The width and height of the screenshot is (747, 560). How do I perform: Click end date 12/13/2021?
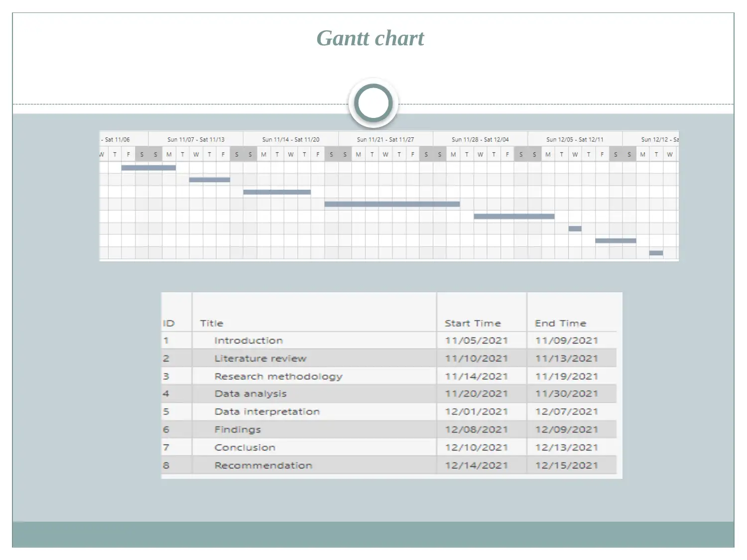pyautogui.click(x=567, y=448)
